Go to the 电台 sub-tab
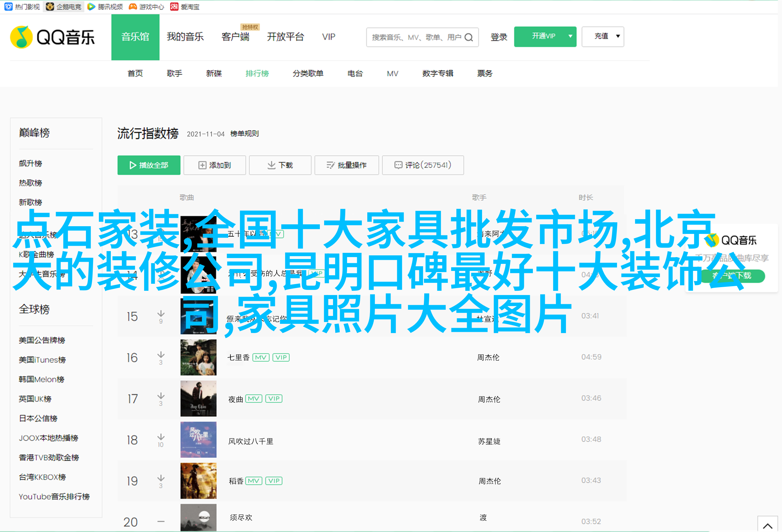Screen dimensions: 782x532 355,73
